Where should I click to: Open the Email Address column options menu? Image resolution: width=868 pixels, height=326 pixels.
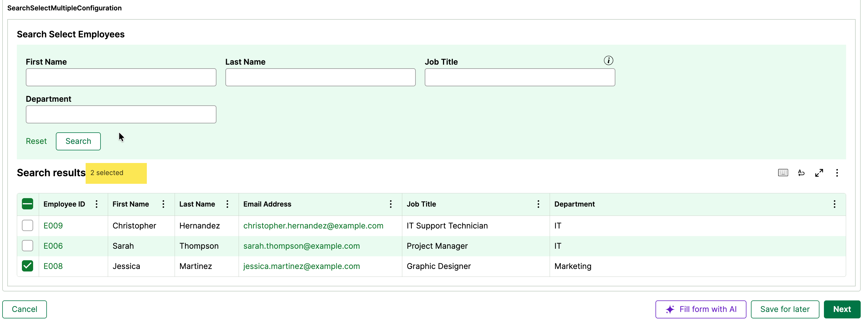pyautogui.click(x=390, y=204)
